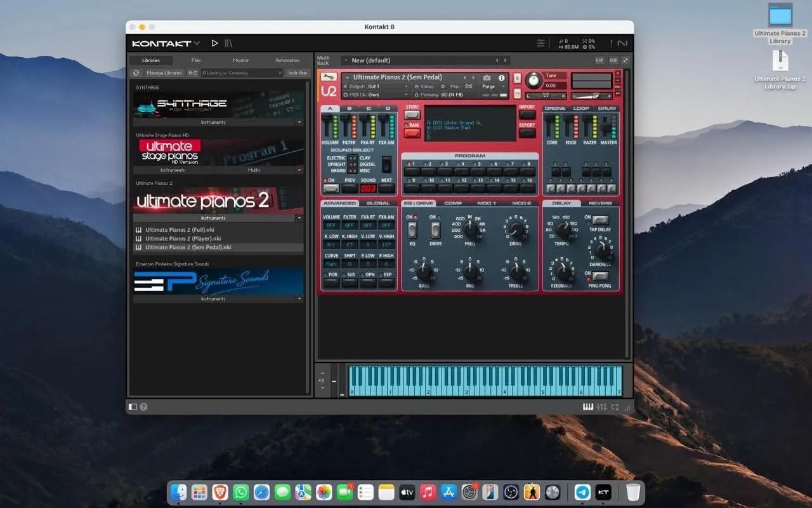Click the IMPORT button
The image size is (812, 508).
pyautogui.click(x=527, y=114)
